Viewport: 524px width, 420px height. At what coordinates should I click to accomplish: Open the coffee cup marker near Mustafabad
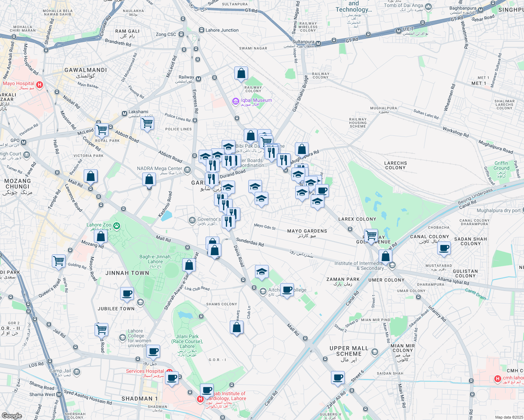(x=444, y=248)
